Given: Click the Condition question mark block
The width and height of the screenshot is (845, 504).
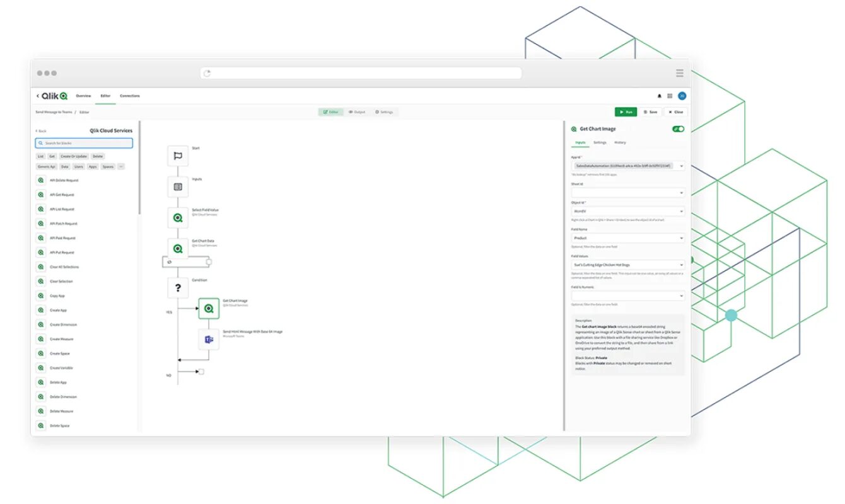Looking at the screenshot, I should point(178,288).
